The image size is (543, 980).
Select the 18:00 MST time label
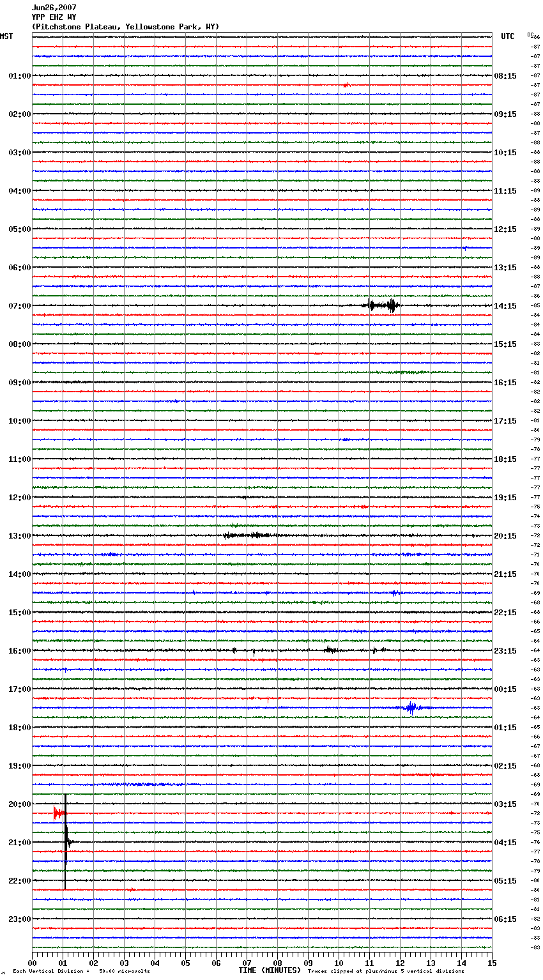click(20, 728)
